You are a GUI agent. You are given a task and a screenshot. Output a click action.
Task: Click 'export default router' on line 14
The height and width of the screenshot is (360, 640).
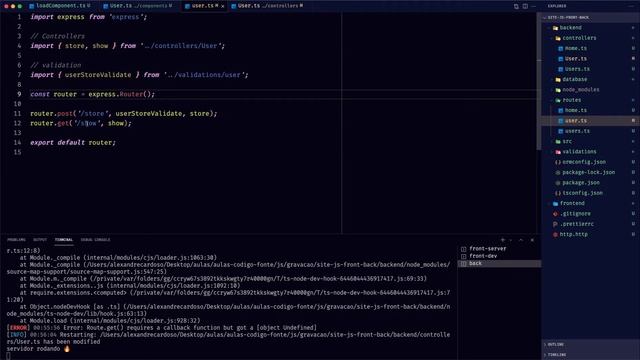click(73, 142)
